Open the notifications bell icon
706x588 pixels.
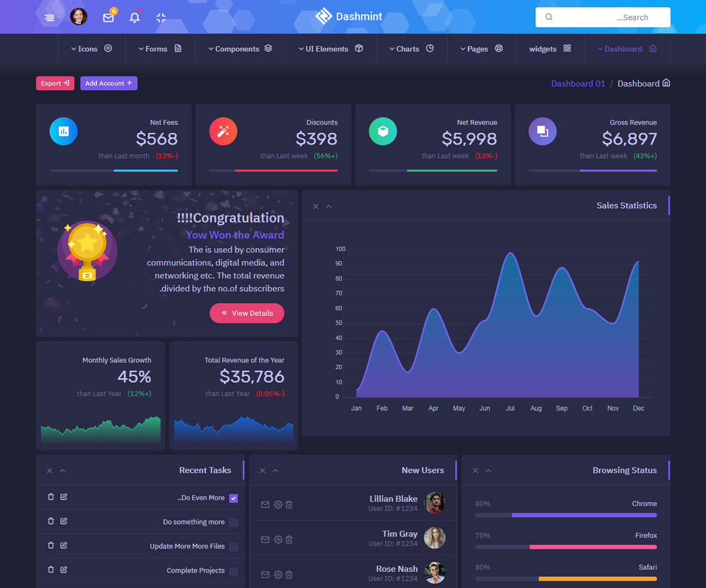point(135,18)
